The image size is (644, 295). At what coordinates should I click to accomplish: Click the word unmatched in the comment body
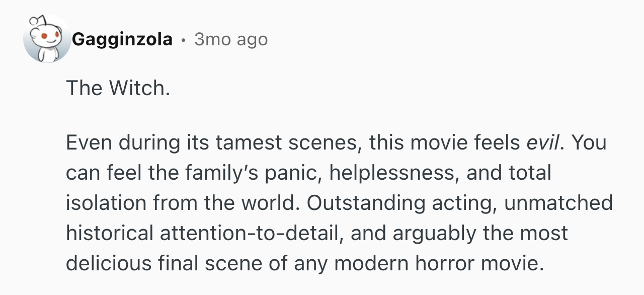click(x=558, y=203)
